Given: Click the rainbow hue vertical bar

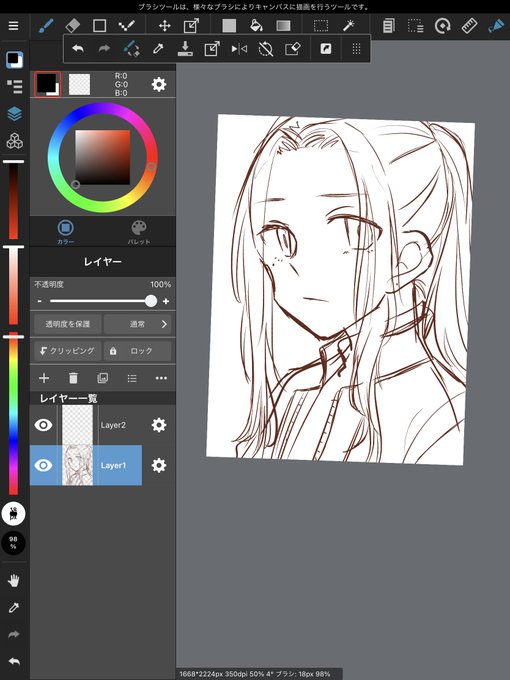Looking at the screenshot, I should tap(13, 415).
